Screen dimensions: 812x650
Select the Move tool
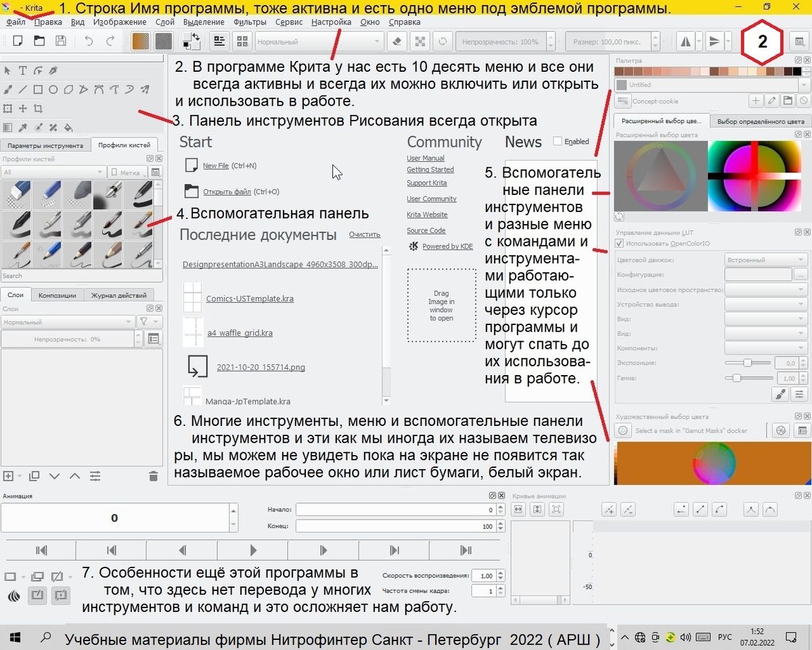22,108
